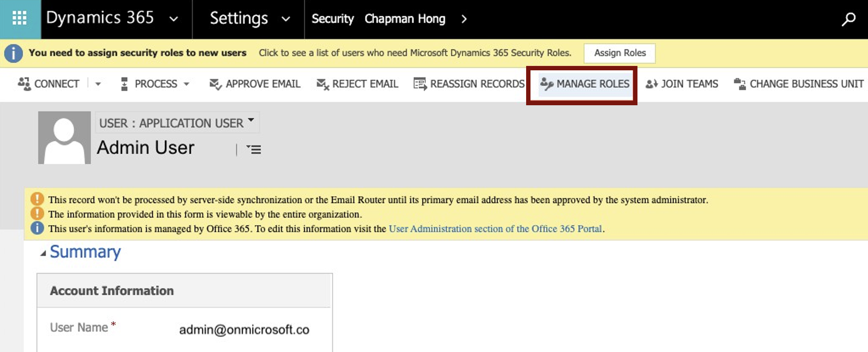Select Chapman Hong in the breadcrumb
Viewport: 868px width, 352px height.
[405, 19]
